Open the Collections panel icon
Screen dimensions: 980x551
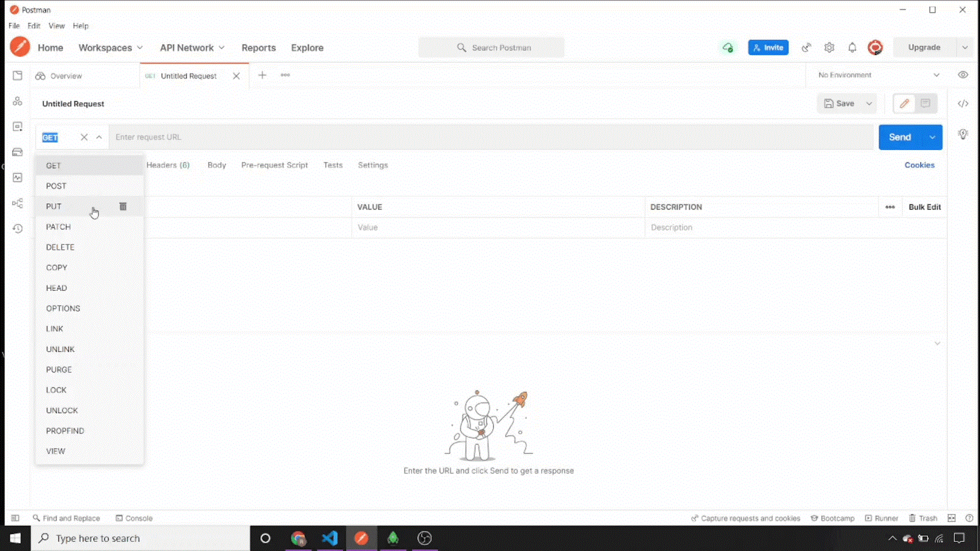(18, 76)
